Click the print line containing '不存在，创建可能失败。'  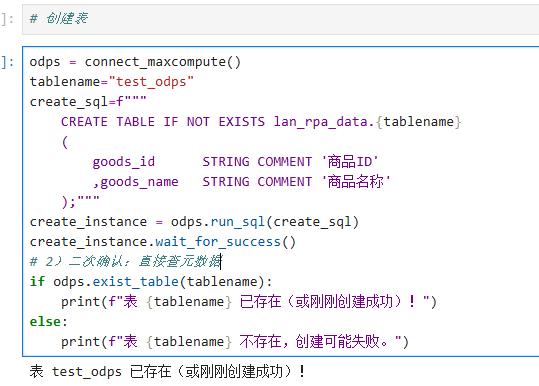coord(235,342)
